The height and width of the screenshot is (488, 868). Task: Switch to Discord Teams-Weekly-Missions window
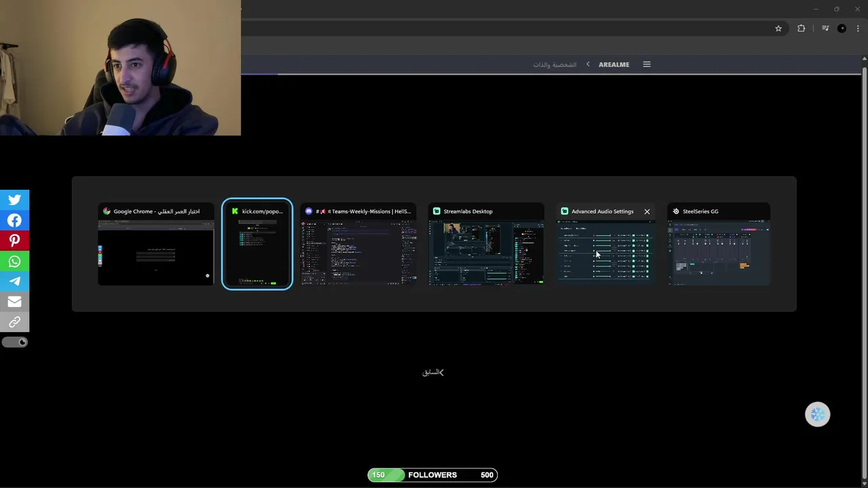(359, 245)
